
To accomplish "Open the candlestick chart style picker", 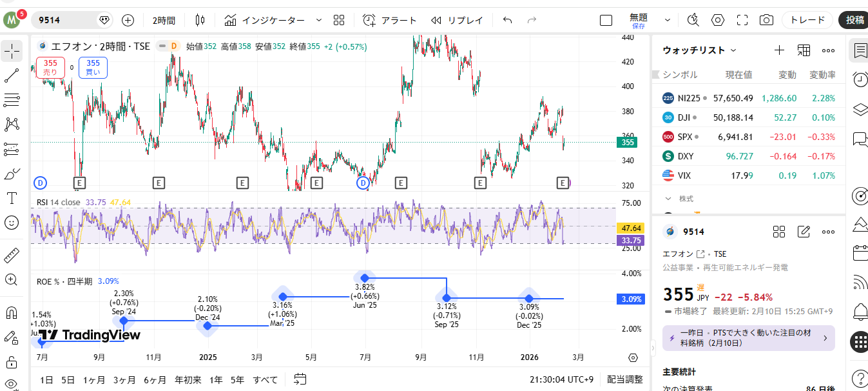I will click(x=200, y=20).
